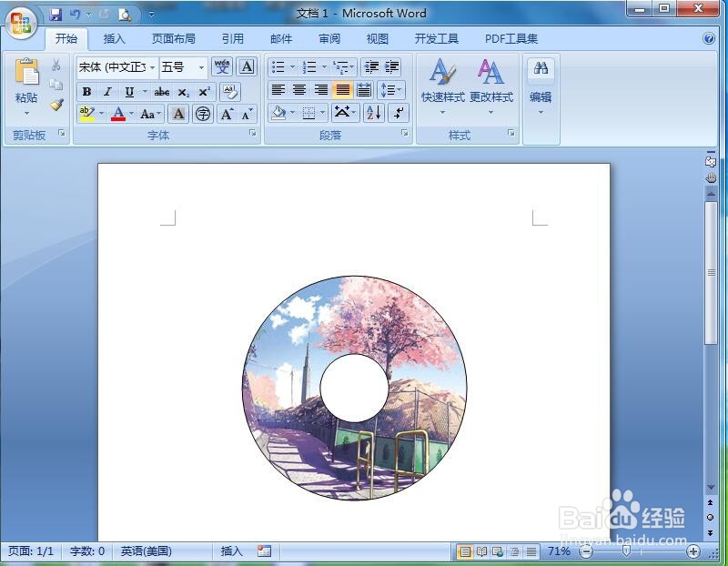Switch to Insert tab
728x566 pixels.
(114, 39)
